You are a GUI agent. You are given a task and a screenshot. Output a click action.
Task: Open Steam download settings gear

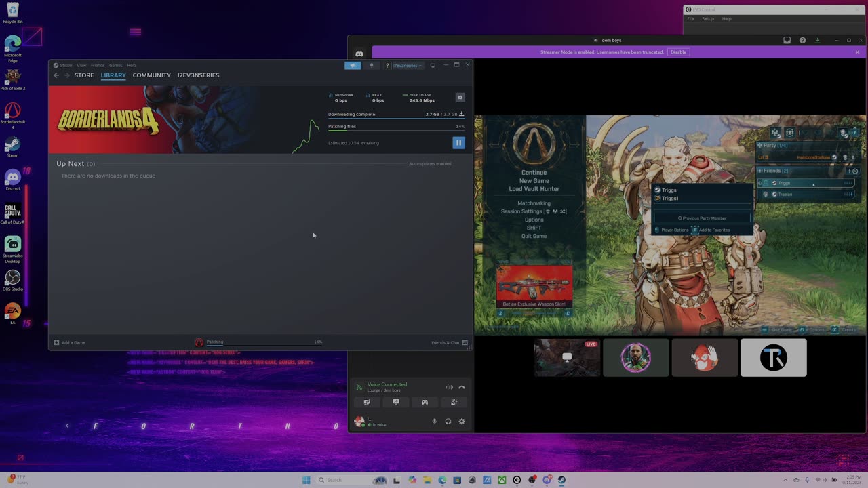[x=460, y=98]
